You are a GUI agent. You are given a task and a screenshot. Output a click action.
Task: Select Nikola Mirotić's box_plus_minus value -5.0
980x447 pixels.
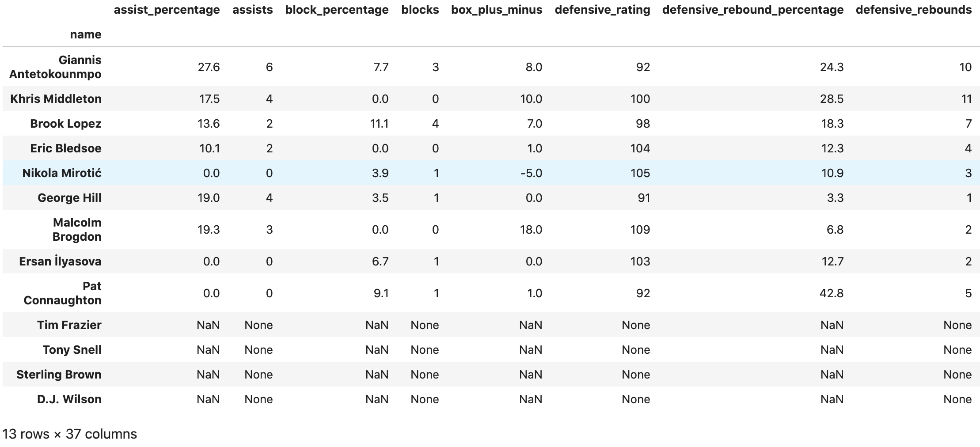click(532, 173)
